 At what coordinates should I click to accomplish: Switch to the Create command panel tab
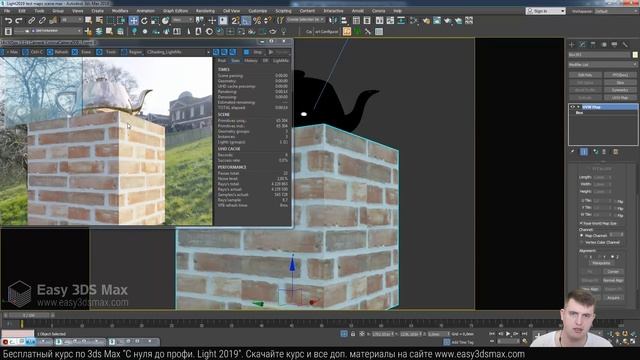tap(572, 44)
